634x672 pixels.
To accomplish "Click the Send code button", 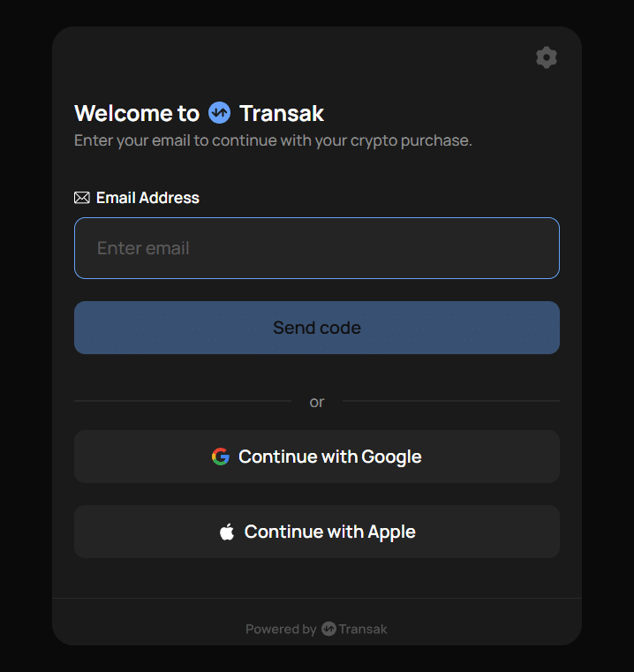I will point(317,328).
